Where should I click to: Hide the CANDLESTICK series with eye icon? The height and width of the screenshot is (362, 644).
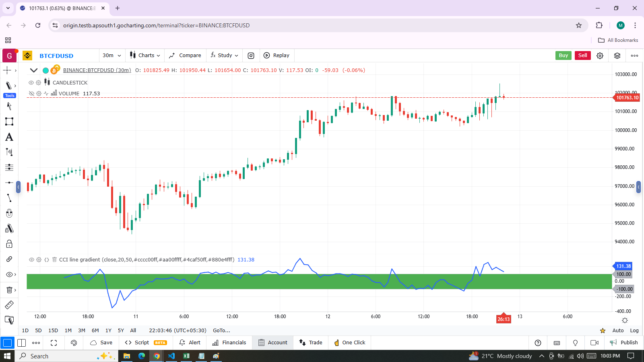[x=31, y=82]
